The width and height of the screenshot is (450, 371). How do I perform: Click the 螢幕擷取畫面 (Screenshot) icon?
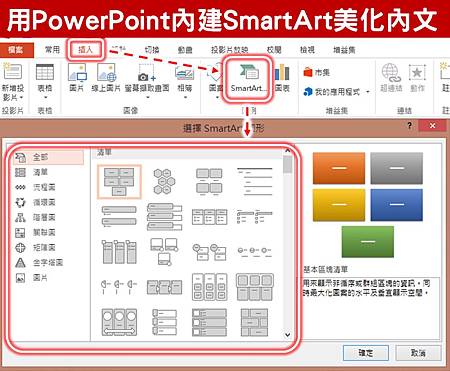pos(147,73)
